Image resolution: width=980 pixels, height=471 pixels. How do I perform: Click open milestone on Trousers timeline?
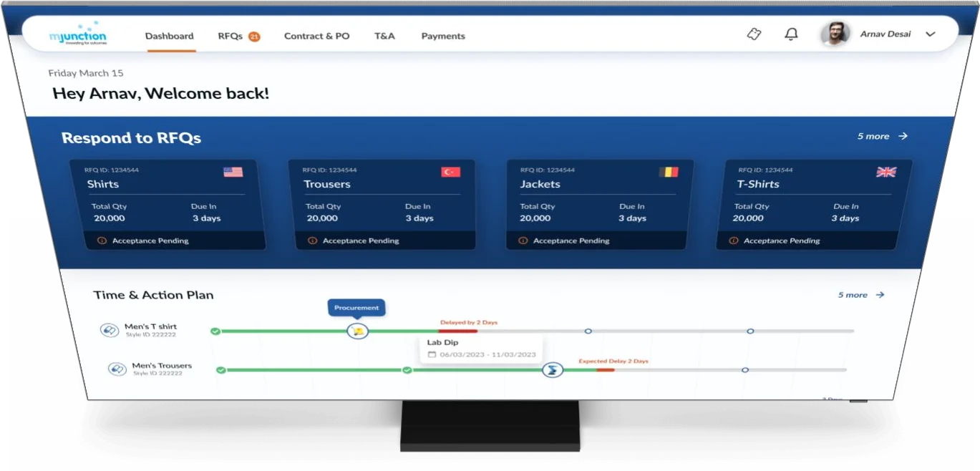[745, 370]
